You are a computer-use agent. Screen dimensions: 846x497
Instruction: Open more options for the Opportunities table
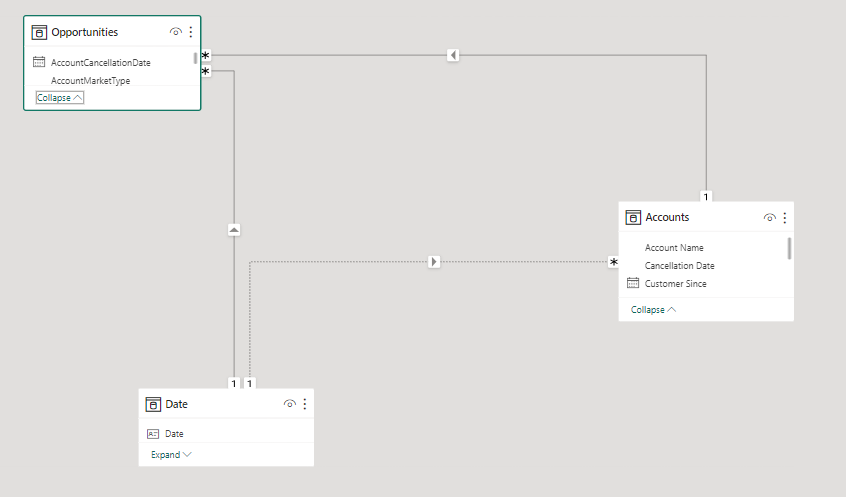pos(190,32)
